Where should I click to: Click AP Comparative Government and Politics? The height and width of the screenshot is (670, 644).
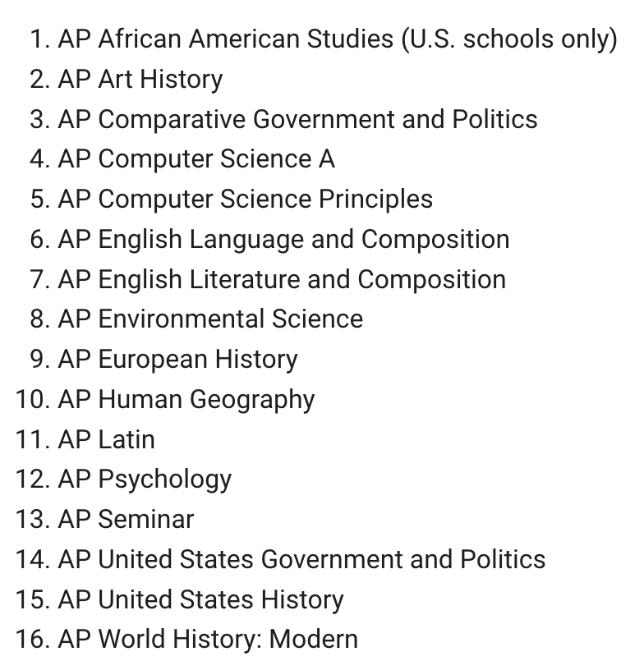[x=297, y=119]
